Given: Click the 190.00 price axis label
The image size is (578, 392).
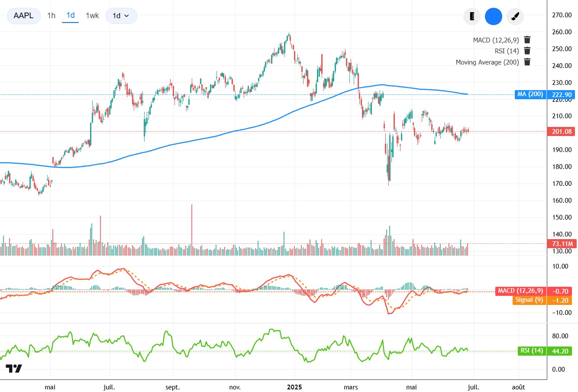Looking at the screenshot, I should click(562, 150).
